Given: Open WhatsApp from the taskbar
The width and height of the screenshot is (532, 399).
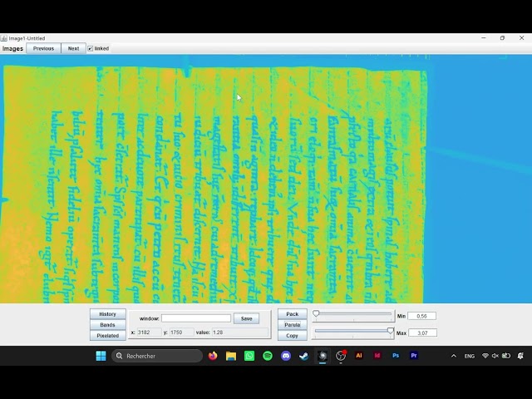Looking at the screenshot, I should click(249, 356).
